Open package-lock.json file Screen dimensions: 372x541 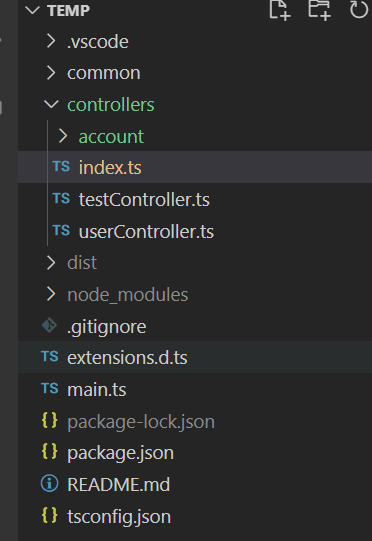[x=141, y=422]
